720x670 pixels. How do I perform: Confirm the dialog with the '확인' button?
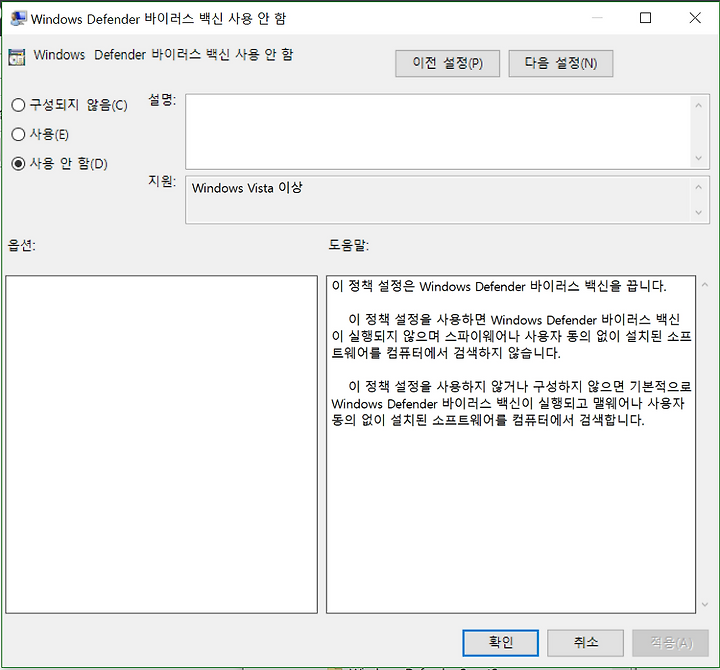point(501,642)
